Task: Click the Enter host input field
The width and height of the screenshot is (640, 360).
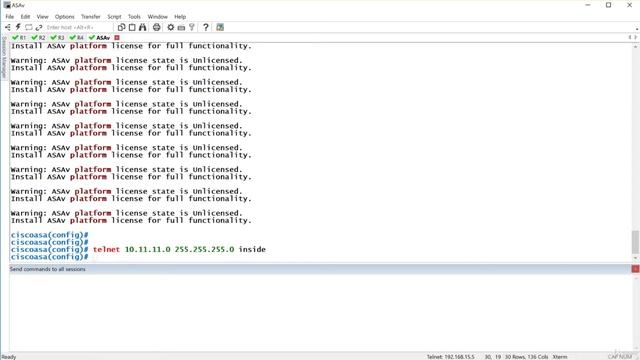Action: point(78,27)
